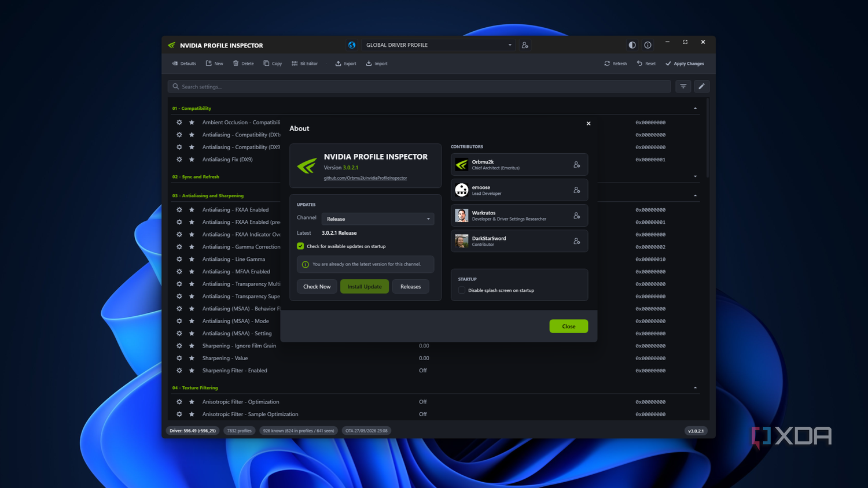The image size is (868, 488).
Task: Open the profile icon for Warkratos
Action: pos(577,216)
